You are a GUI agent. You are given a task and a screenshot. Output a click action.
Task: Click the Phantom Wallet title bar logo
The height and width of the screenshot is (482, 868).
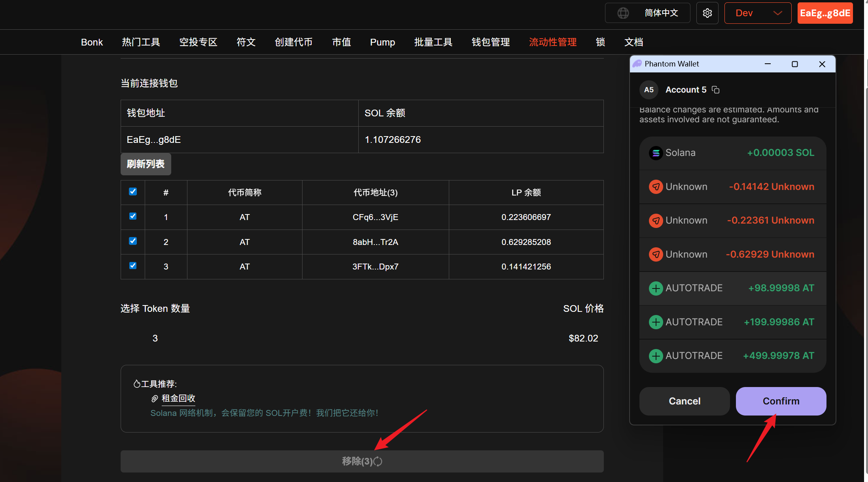click(x=637, y=64)
